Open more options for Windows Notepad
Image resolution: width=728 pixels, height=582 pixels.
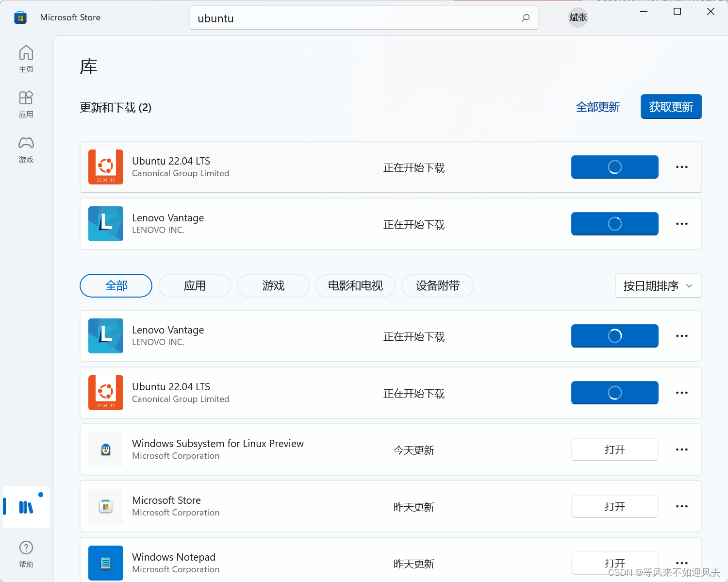point(681,563)
